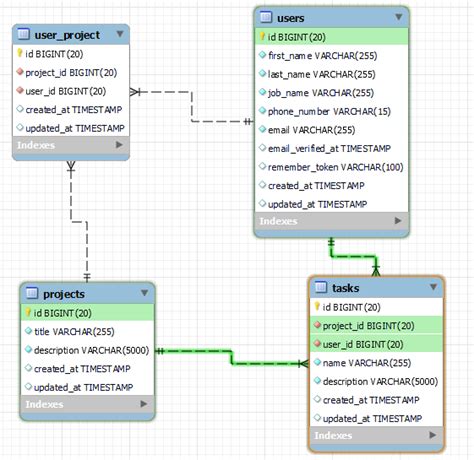
Task: Collapse the users table with header arrow
Action: point(398,17)
